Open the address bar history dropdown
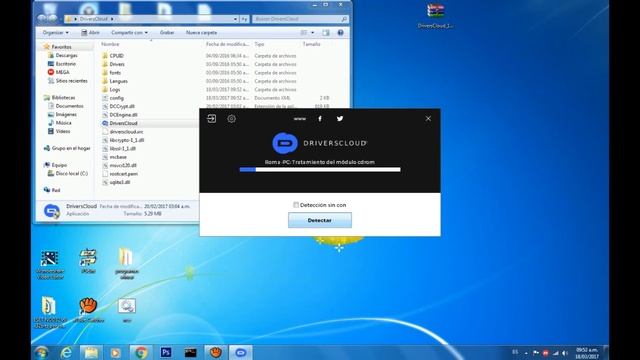Image resolution: width=640 pixels, height=360 pixels. (x=236, y=19)
